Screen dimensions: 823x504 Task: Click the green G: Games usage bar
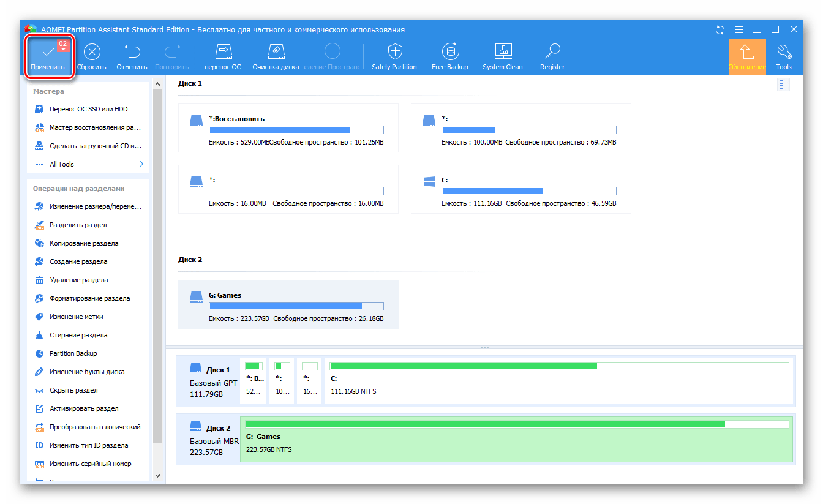point(485,424)
